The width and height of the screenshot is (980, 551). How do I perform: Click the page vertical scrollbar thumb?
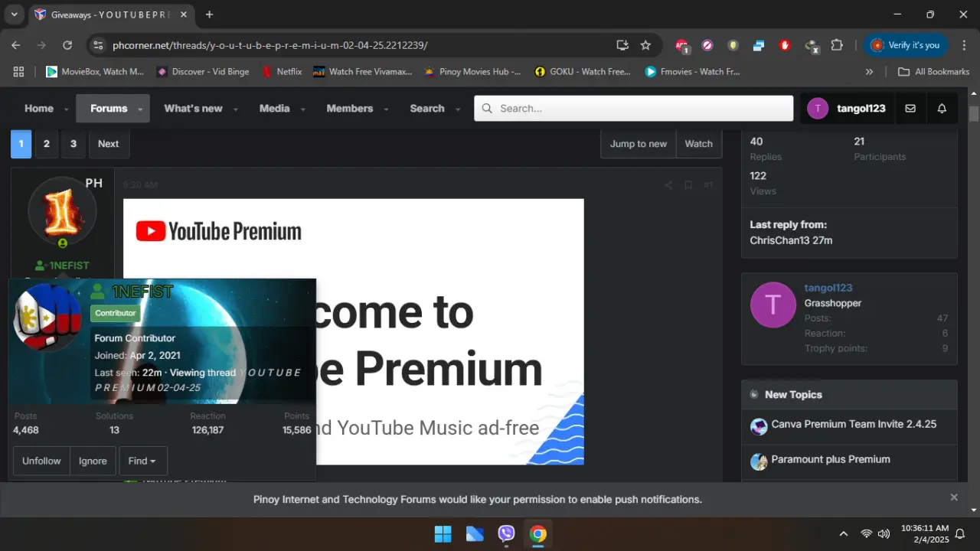974,114
